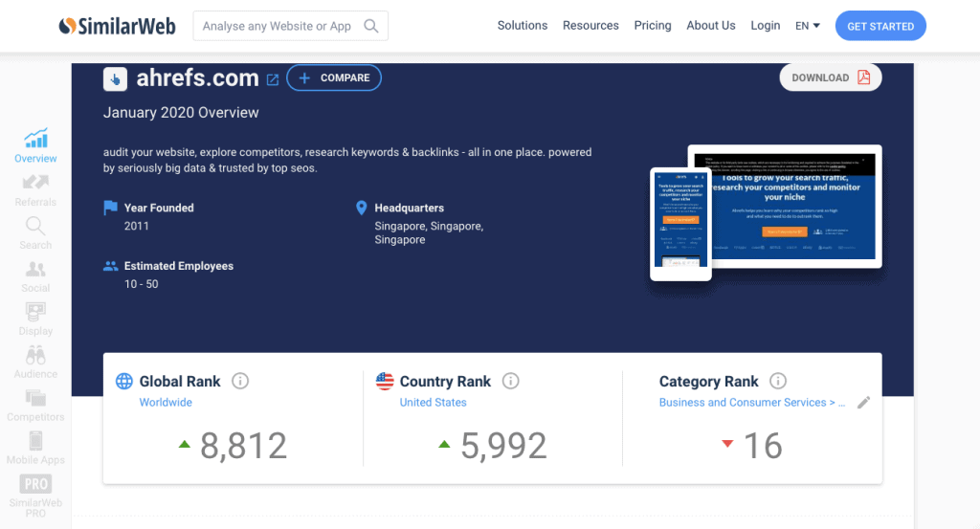This screenshot has width=980, height=529.
Task: Show Country Rank info tooltip icon
Action: click(x=511, y=381)
